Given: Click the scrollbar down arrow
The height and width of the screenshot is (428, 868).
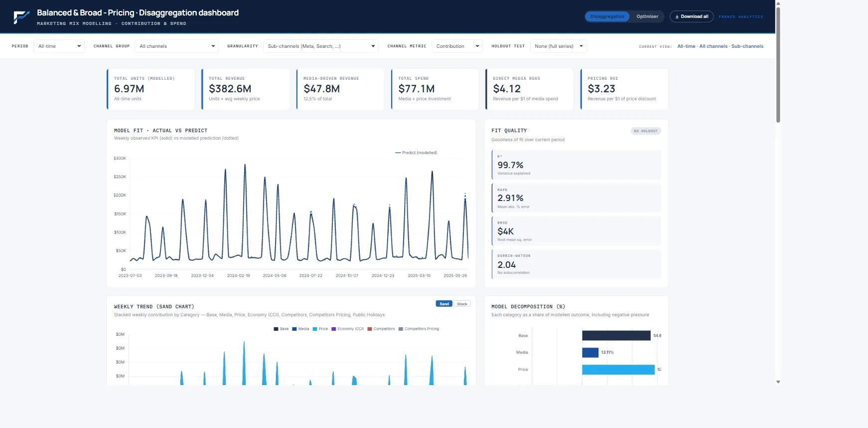Looking at the screenshot, I should [x=778, y=382].
